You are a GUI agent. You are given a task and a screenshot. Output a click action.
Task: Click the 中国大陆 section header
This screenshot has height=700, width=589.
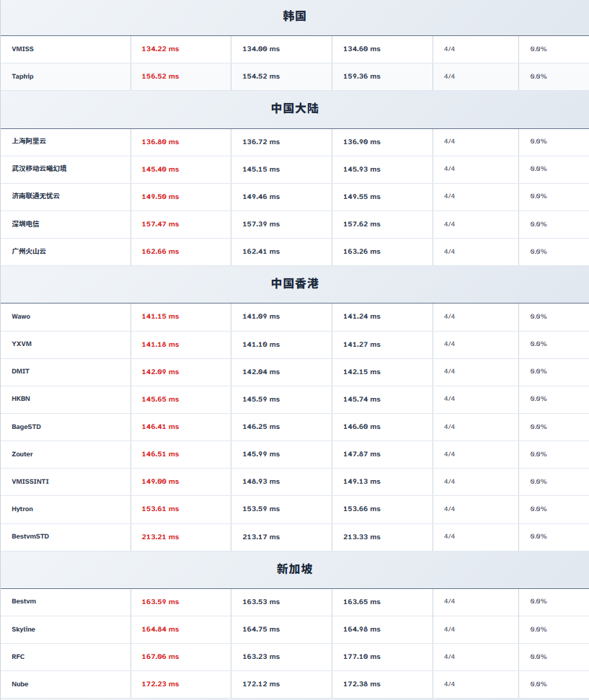coord(294,108)
